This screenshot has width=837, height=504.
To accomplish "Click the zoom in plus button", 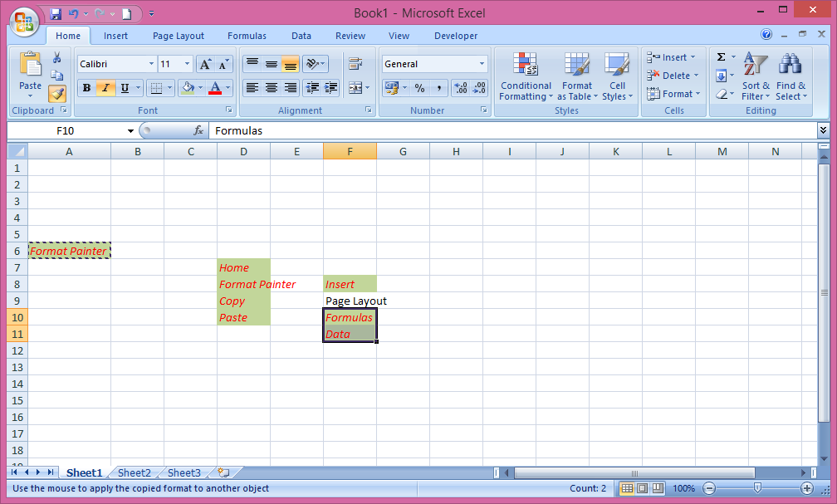I will 807,488.
